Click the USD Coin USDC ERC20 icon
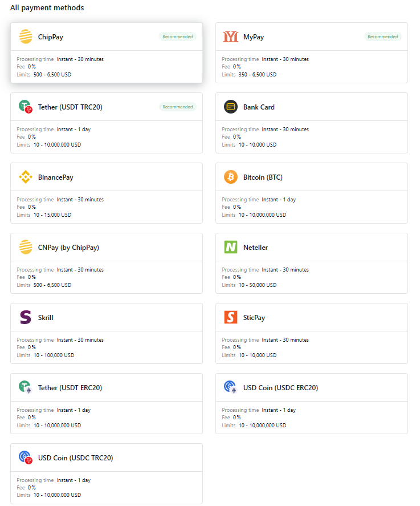This screenshot has width=420, height=506. point(230,387)
